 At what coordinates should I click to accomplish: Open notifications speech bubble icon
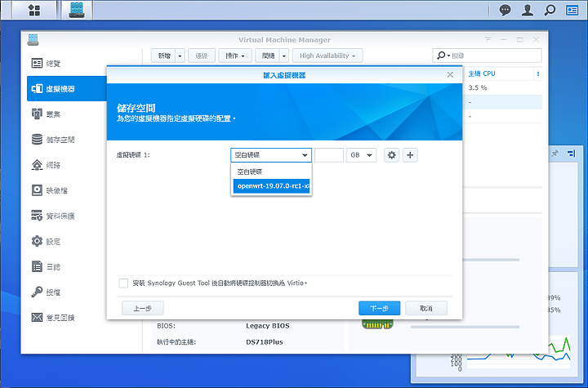506,10
